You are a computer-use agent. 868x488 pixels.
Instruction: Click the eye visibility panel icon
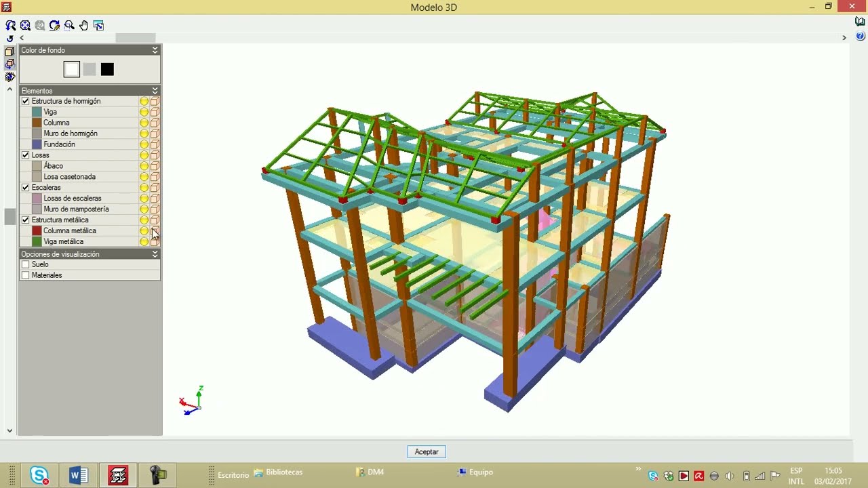pyautogui.click(x=9, y=77)
